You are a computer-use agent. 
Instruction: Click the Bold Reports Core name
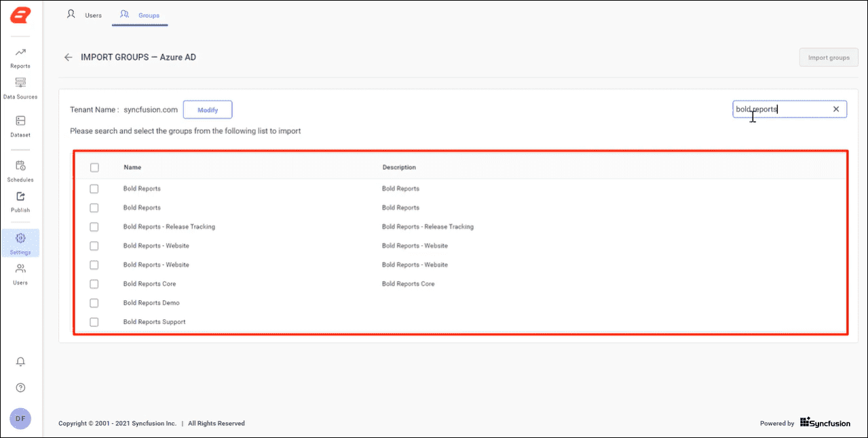(149, 284)
